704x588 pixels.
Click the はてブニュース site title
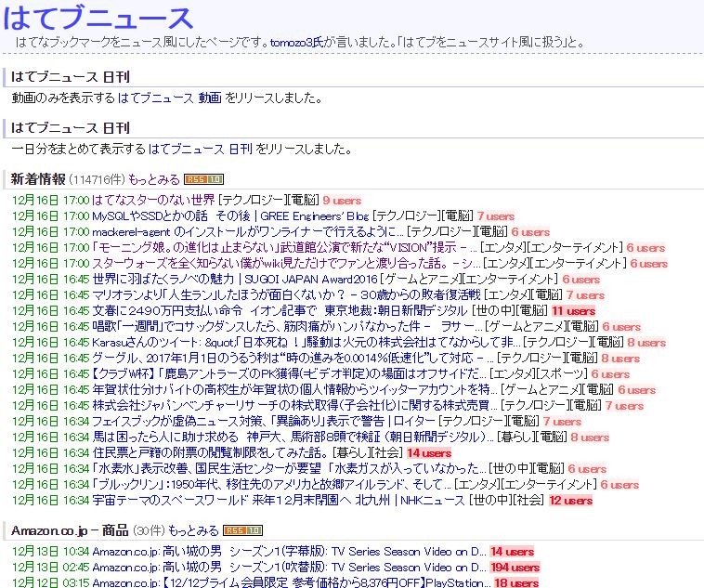click(98, 18)
